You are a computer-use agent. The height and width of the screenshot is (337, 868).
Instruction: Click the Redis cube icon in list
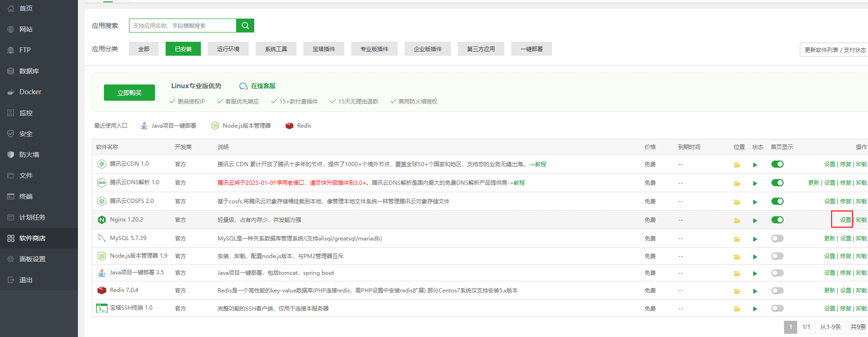(102, 290)
